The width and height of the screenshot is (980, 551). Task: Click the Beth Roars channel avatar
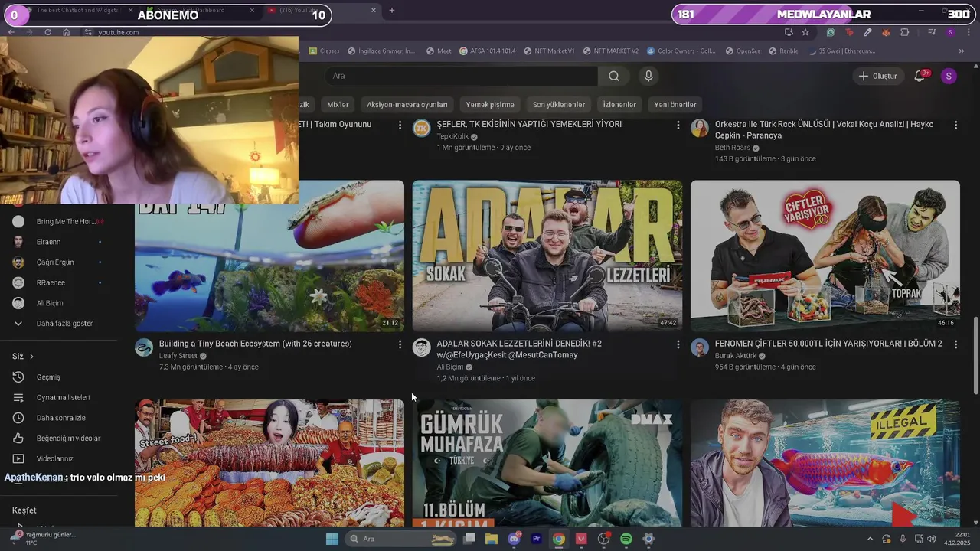click(x=700, y=128)
